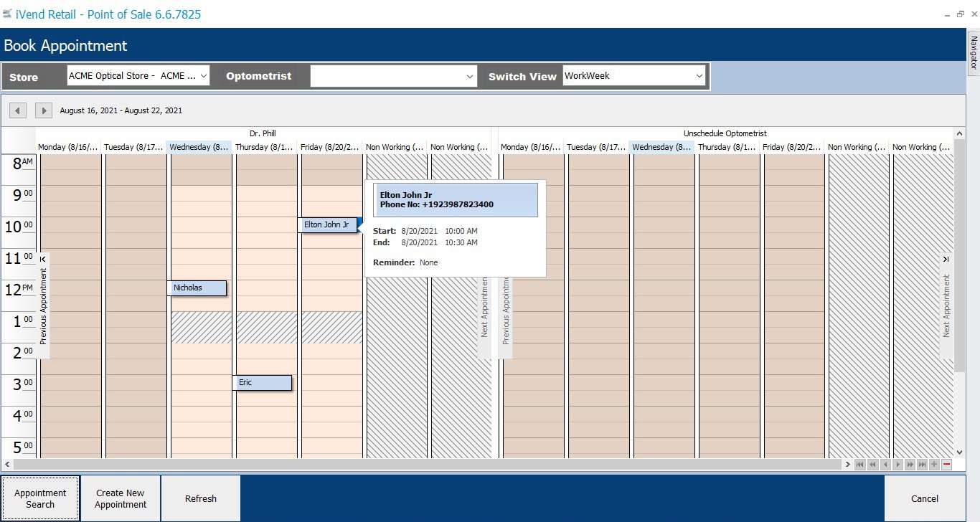
Task: Click the previous-page double arrow icon
Action: coord(872,465)
